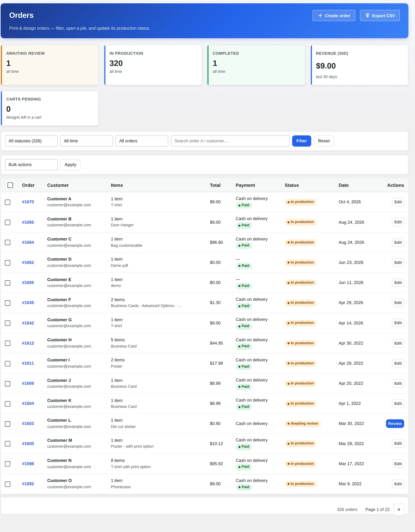Edit order #1656 for Customer E

pos(398,283)
